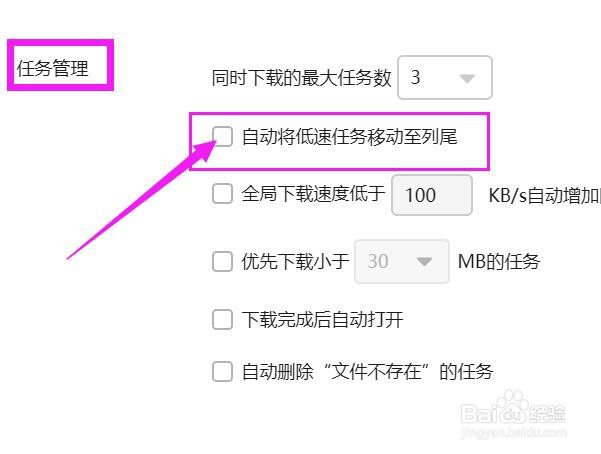
Task: Click the 全局下载速度低于 label text
Action: tap(313, 193)
